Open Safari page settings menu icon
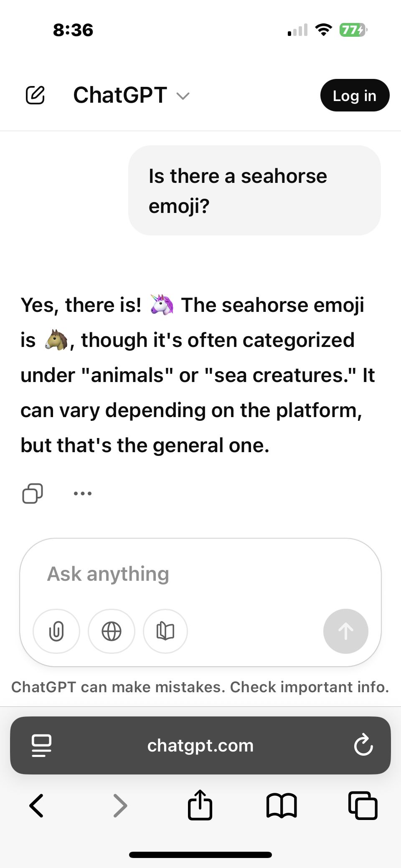Screen dimensions: 401x868 point(41,746)
